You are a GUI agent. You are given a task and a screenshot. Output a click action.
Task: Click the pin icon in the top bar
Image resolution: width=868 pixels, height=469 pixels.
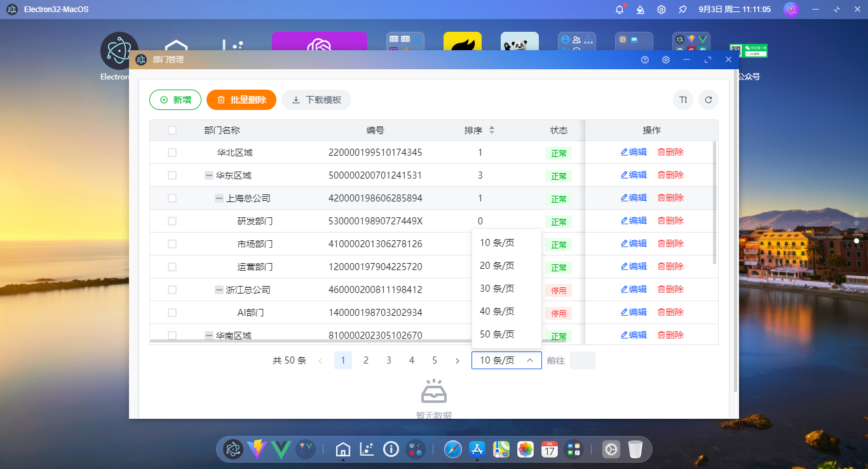(682, 9)
